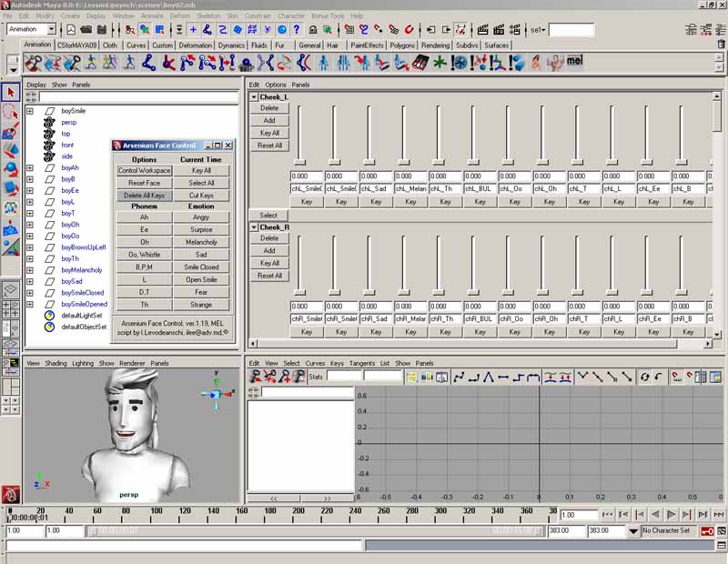
Task: Click the go to start playback button
Action: pyautogui.click(x=608, y=515)
